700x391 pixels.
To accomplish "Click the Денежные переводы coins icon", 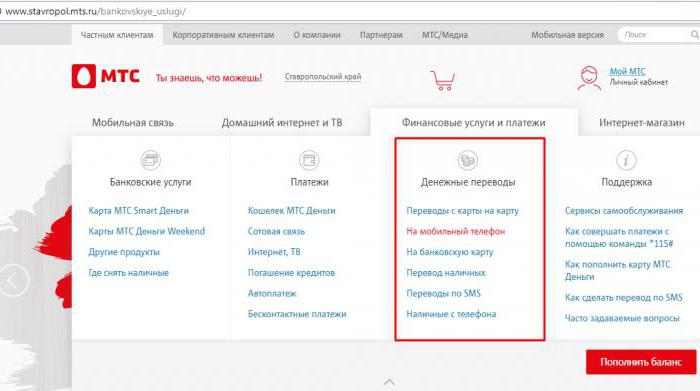I will coord(468,160).
